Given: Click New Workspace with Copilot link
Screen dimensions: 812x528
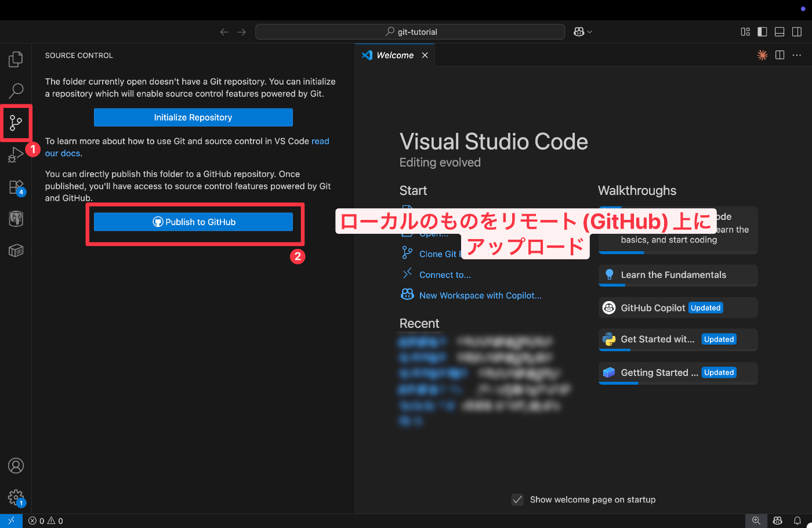Looking at the screenshot, I should coord(480,295).
